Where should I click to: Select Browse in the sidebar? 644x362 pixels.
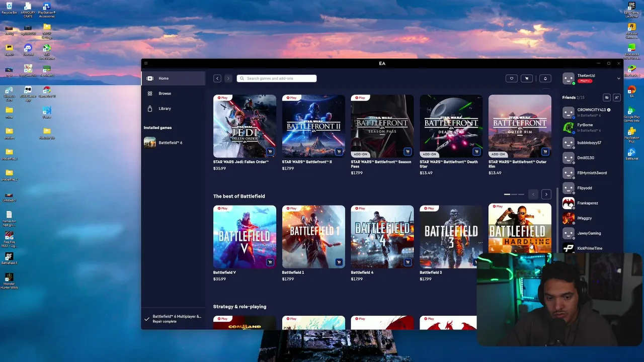tap(174, 94)
